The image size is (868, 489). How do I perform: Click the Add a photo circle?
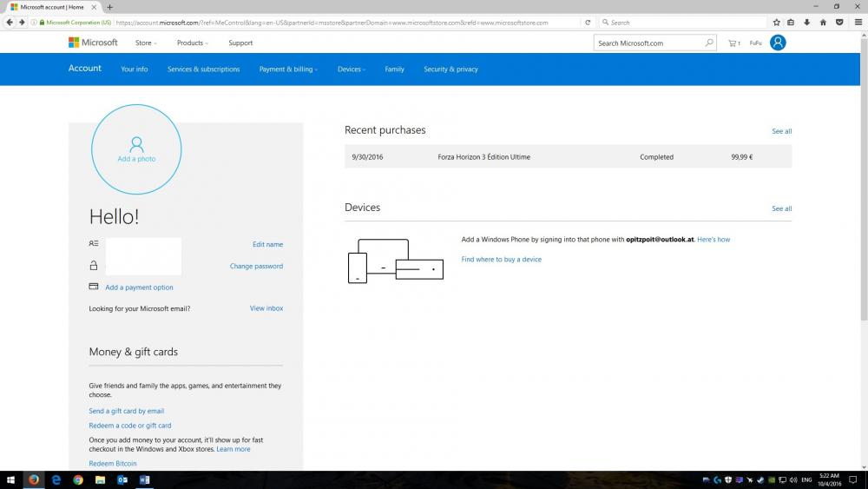pyautogui.click(x=136, y=149)
